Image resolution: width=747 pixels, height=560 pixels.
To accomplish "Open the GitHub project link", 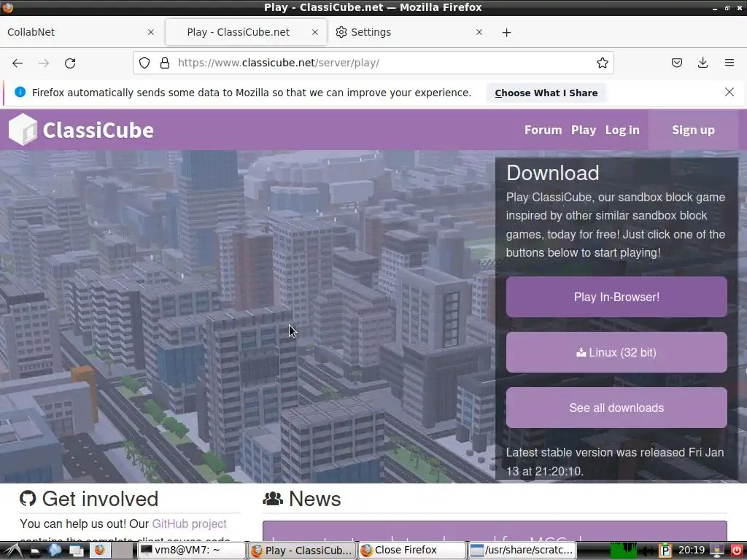I will 189,524.
